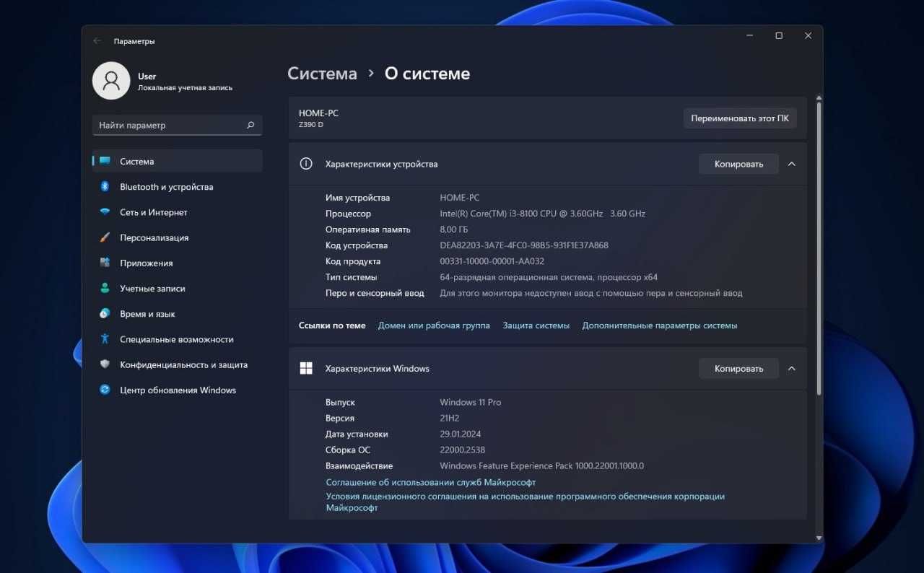Image resolution: width=924 pixels, height=573 pixels.
Task: Click the OS build value 22000.2538
Action: click(463, 450)
